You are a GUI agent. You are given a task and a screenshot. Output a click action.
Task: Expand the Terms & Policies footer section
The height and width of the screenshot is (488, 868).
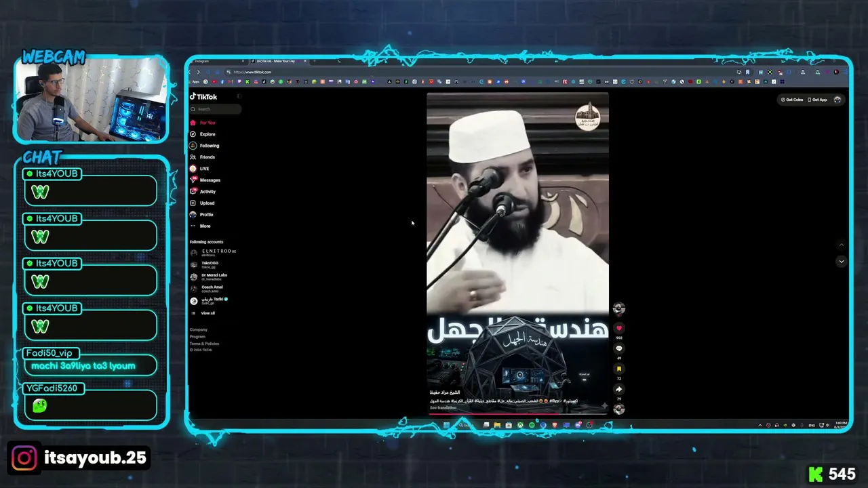pos(204,344)
